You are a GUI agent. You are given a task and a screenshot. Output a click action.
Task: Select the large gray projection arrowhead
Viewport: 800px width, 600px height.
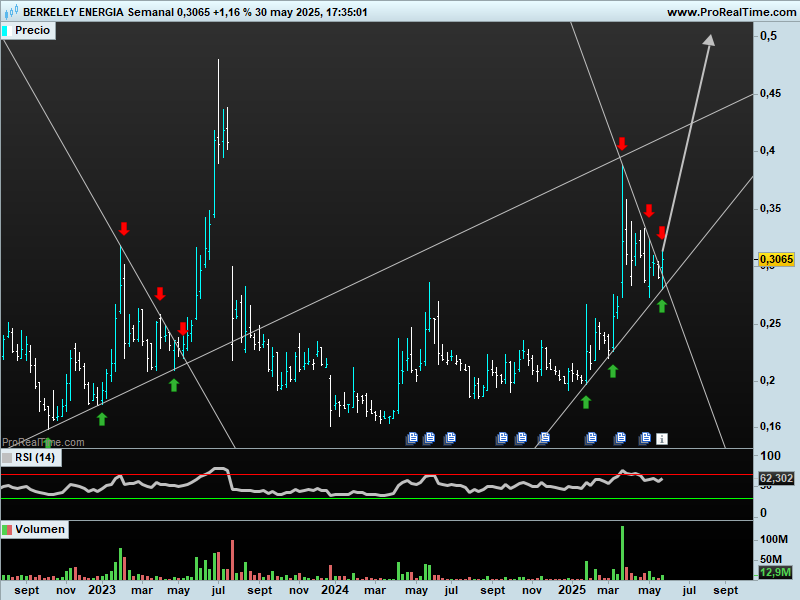pyautogui.click(x=710, y=40)
